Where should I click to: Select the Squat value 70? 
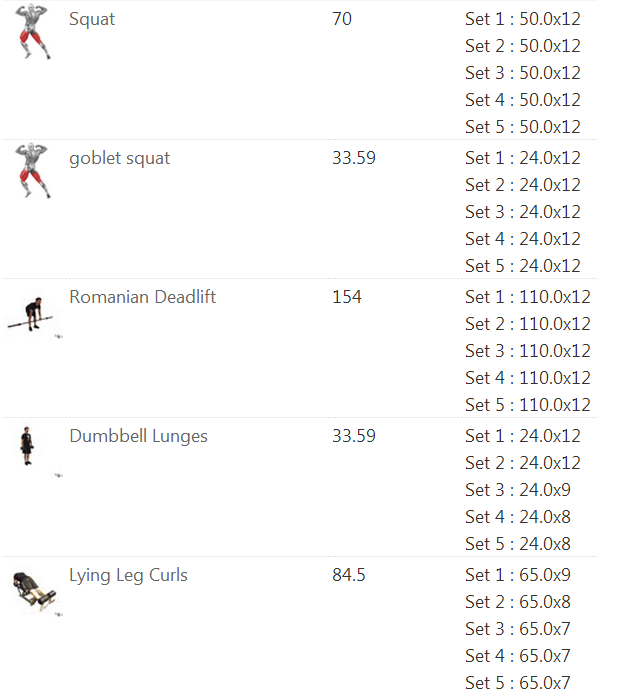pos(342,19)
